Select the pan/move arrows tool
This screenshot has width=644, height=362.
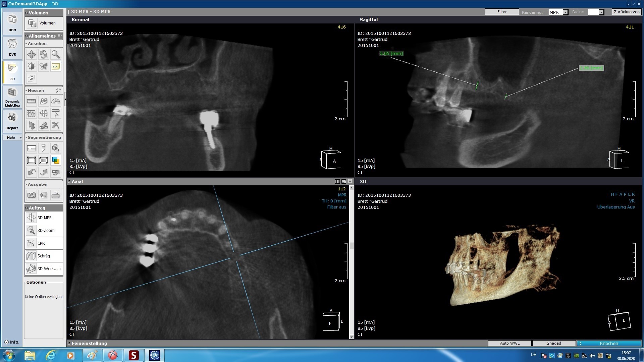click(x=32, y=54)
